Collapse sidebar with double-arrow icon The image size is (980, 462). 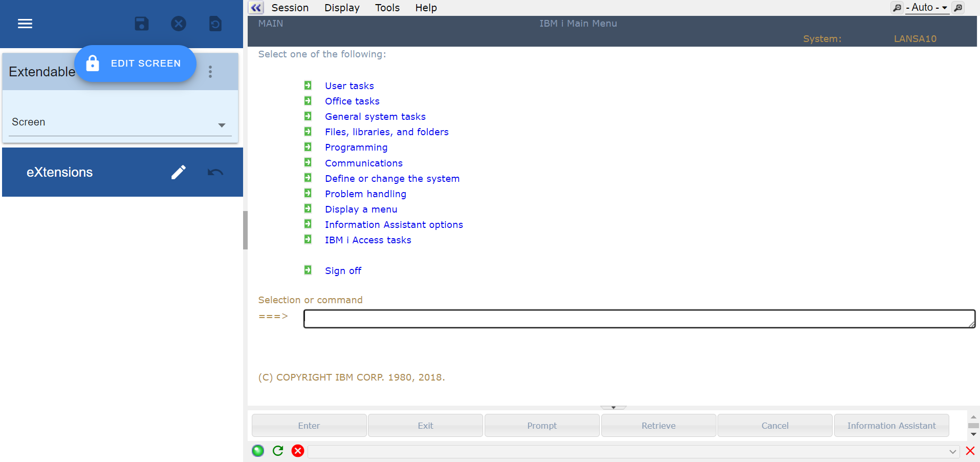pyautogui.click(x=256, y=8)
